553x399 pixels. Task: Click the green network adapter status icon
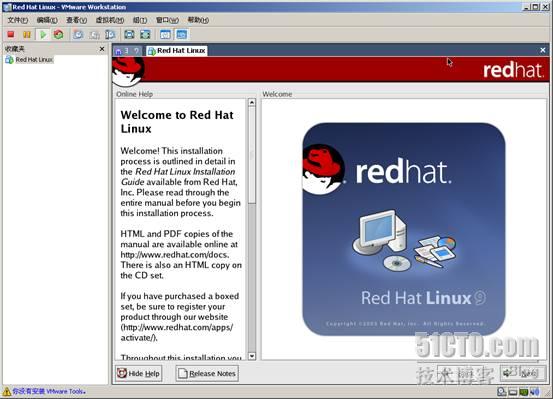524,392
